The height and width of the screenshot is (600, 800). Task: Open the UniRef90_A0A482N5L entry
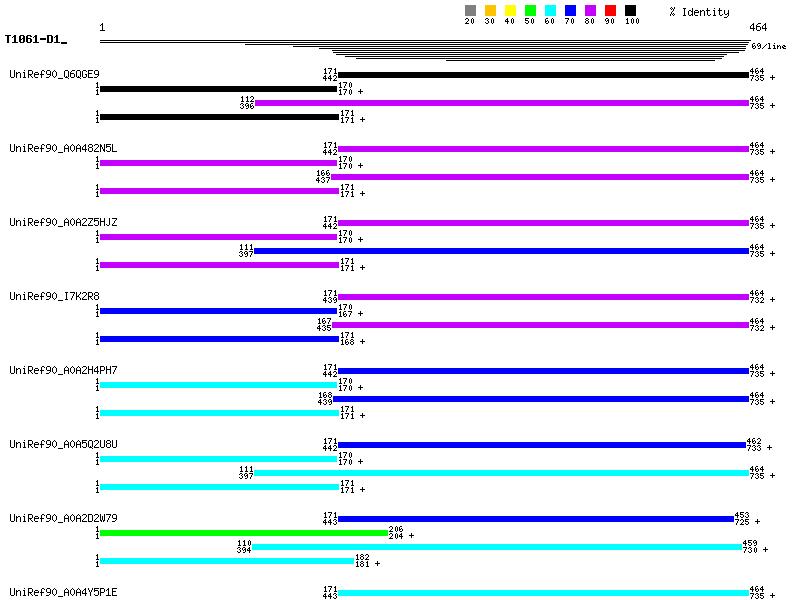pos(63,148)
